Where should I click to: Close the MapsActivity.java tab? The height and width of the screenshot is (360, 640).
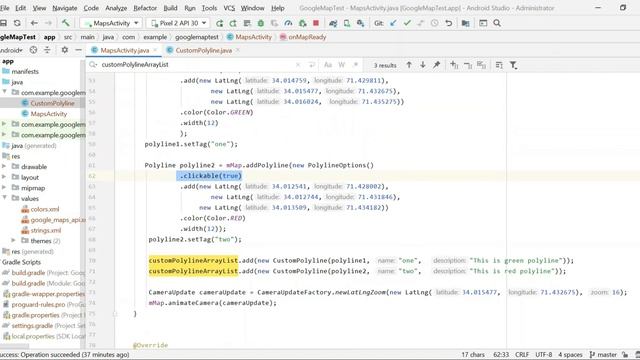[x=155, y=50]
